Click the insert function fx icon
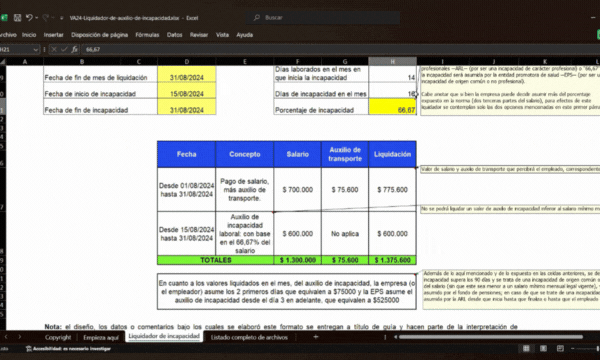Image resolution: width=600 pixels, height=360 pixels. 74,49
